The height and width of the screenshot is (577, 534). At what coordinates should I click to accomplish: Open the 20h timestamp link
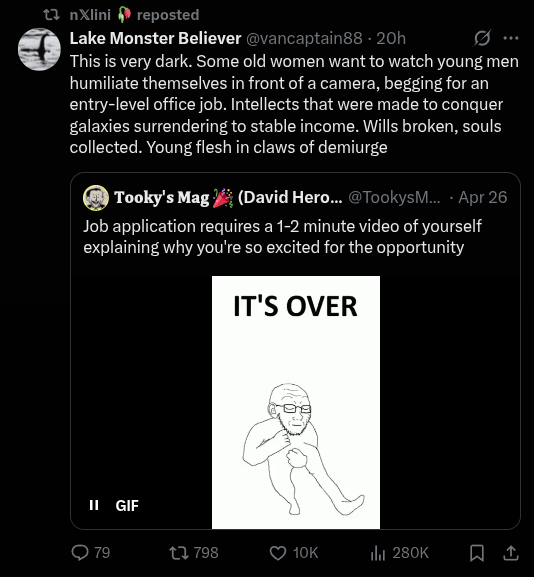(x=391, y=38)
